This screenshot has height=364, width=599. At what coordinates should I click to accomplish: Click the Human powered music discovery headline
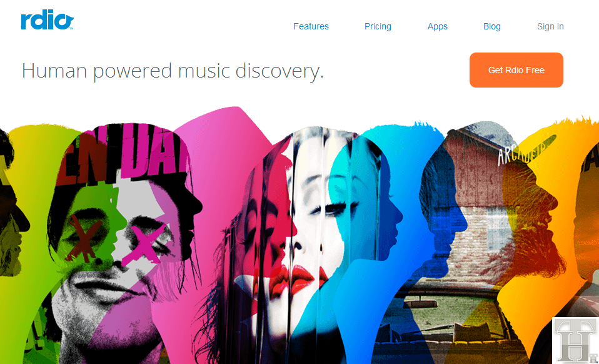point(173,71)
